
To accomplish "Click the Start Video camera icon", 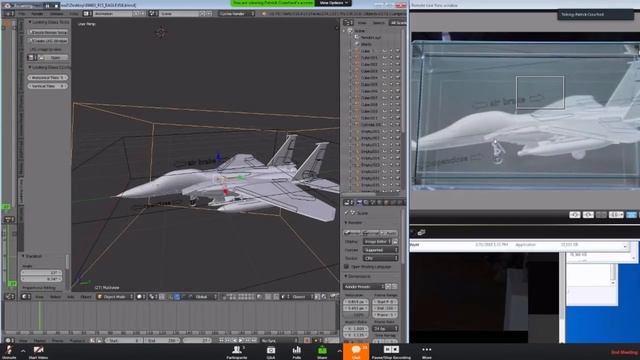I will (38, 350).
